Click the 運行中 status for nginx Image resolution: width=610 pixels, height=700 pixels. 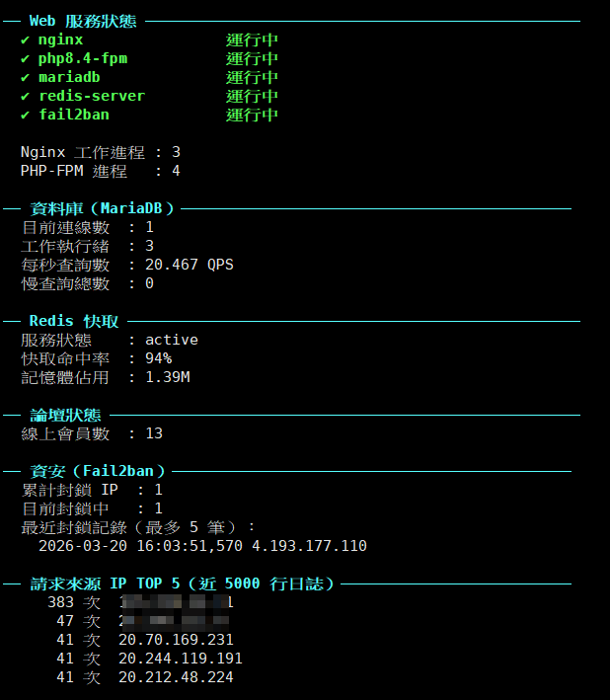coord(252,40)
